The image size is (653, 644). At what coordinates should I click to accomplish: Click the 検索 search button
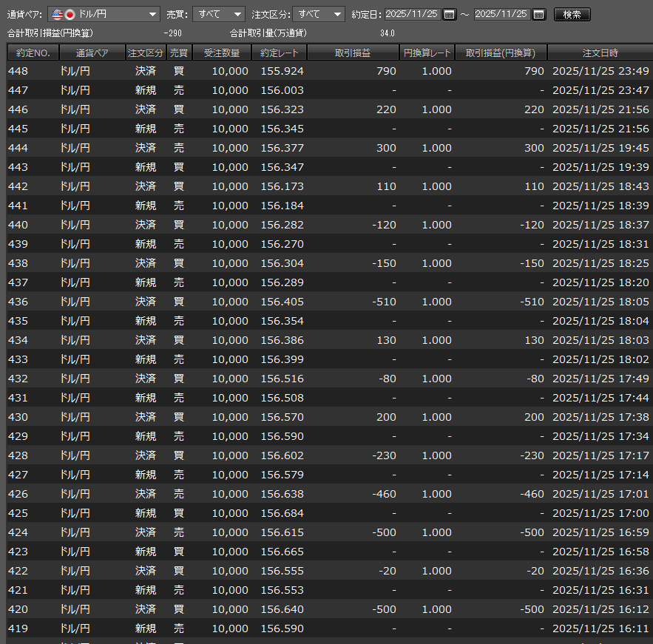[x=572, y=14]
